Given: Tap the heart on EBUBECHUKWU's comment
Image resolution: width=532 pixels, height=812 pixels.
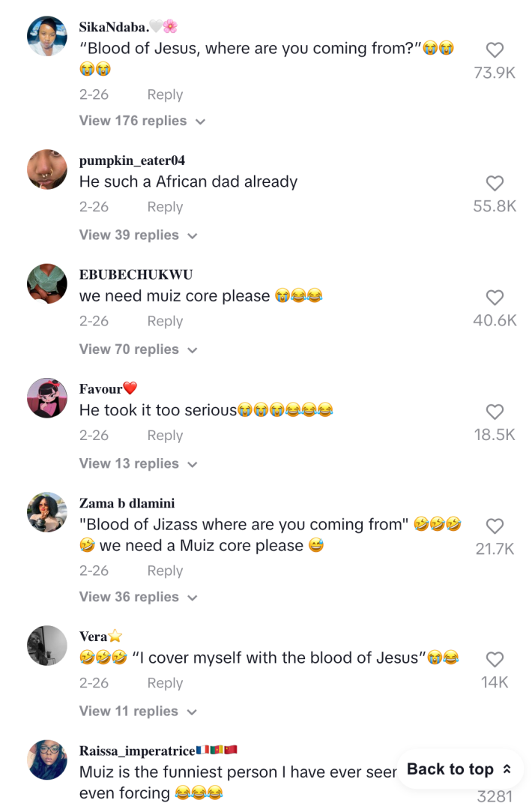Looking at the screenshot, I should click(x=495, y=298).
